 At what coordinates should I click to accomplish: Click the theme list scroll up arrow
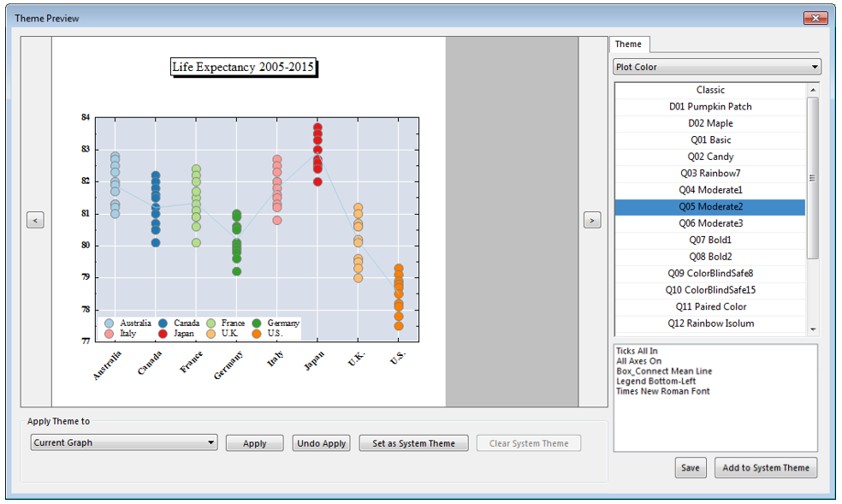(x=813, y=90)
